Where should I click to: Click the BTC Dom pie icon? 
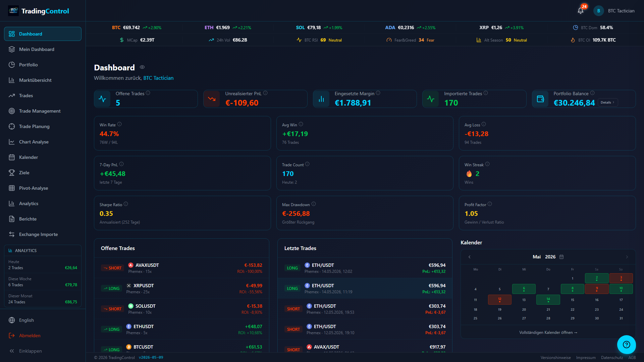point(576,27)
